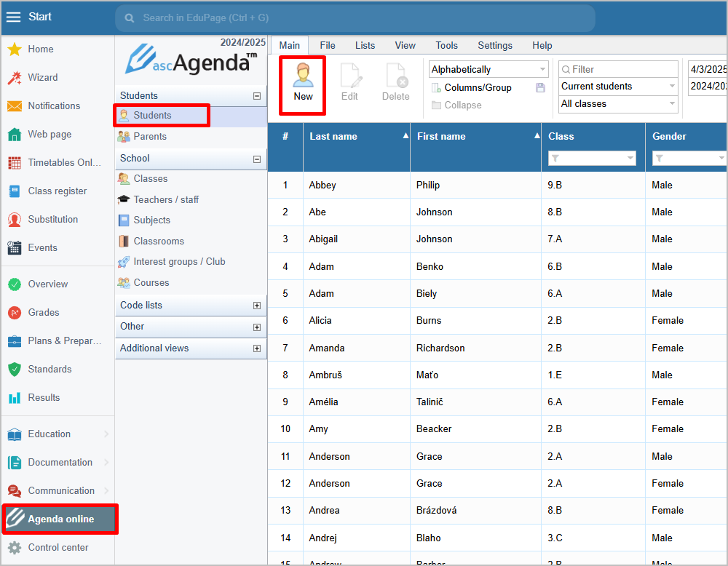Viewport: 728px width, 566px height.
Task: Click the Substitution sidebar icon
Action: (15, 219)
